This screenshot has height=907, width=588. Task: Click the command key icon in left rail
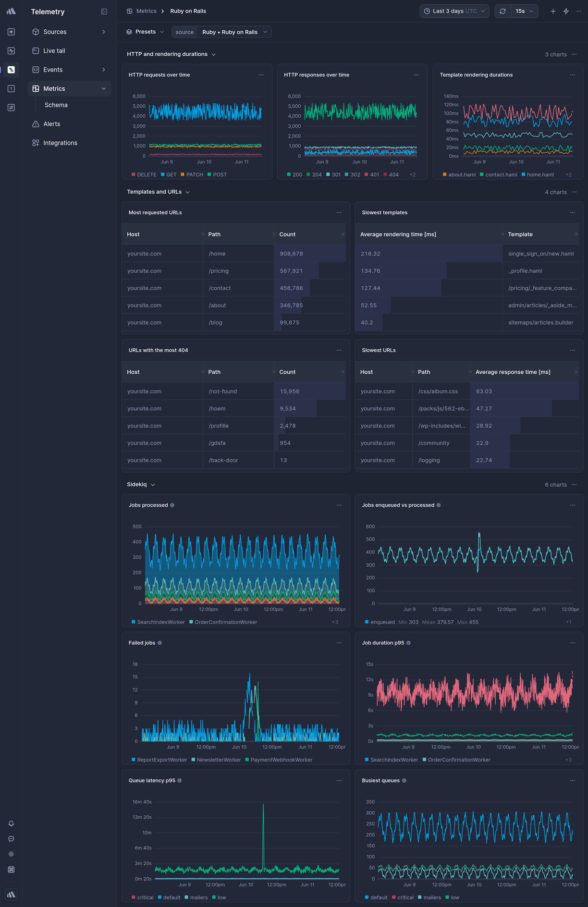(11, 870)
